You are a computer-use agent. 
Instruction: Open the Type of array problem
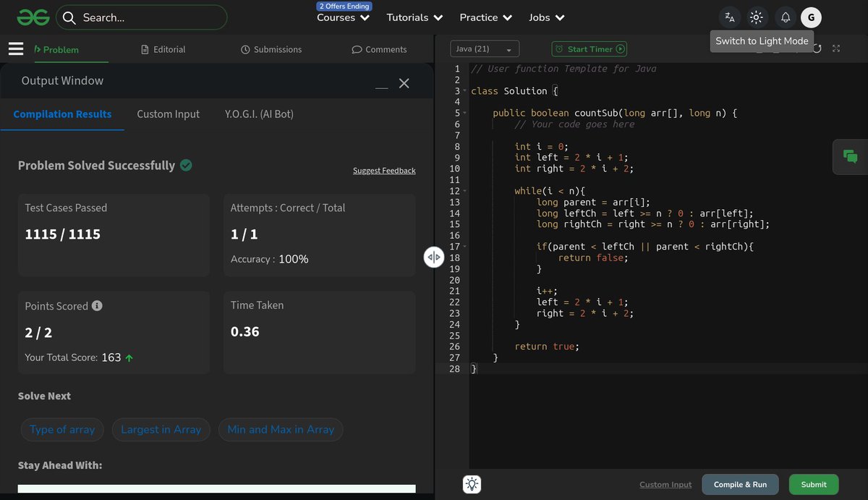(62, 429)
